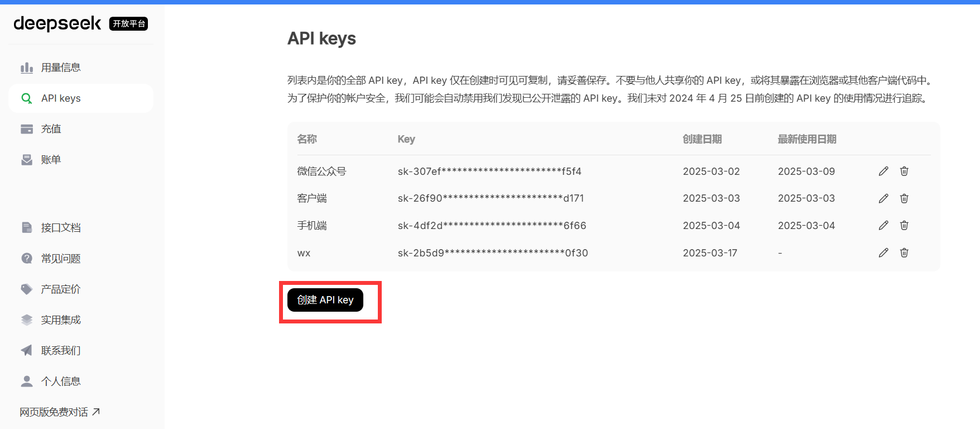The height and width of the screenshot is (429, 980).
Task: Open 个人信息 profile page
Action: (81, 381)
